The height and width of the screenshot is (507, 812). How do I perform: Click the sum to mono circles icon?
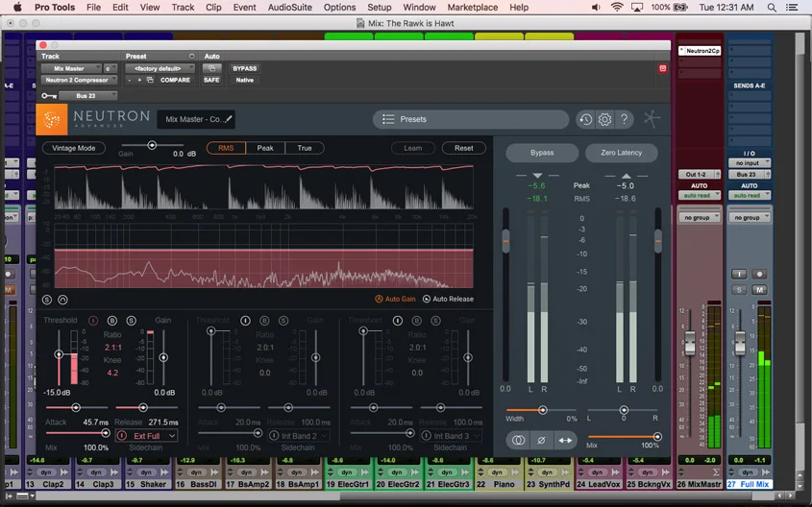(x=518, y=440)
